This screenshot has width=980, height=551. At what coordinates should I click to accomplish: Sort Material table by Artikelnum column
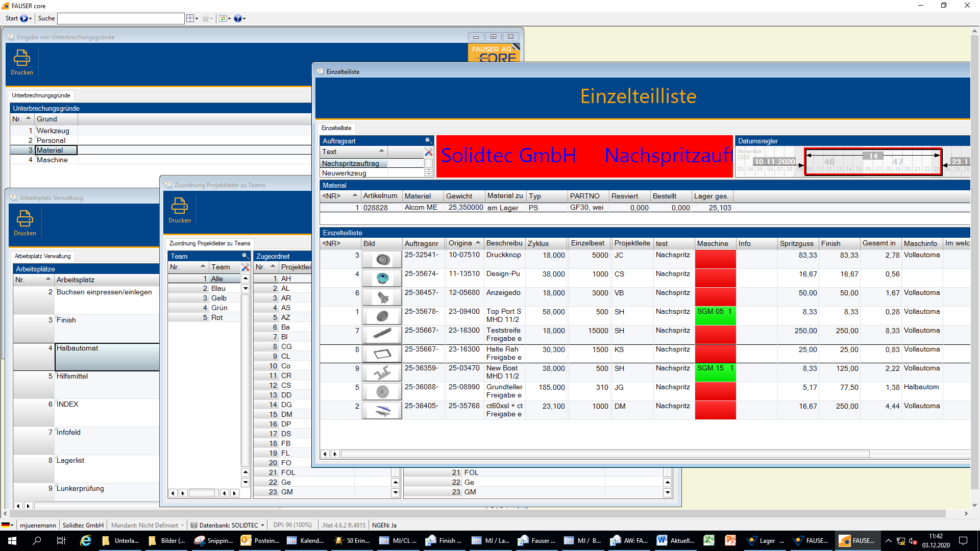pos(381,196)
